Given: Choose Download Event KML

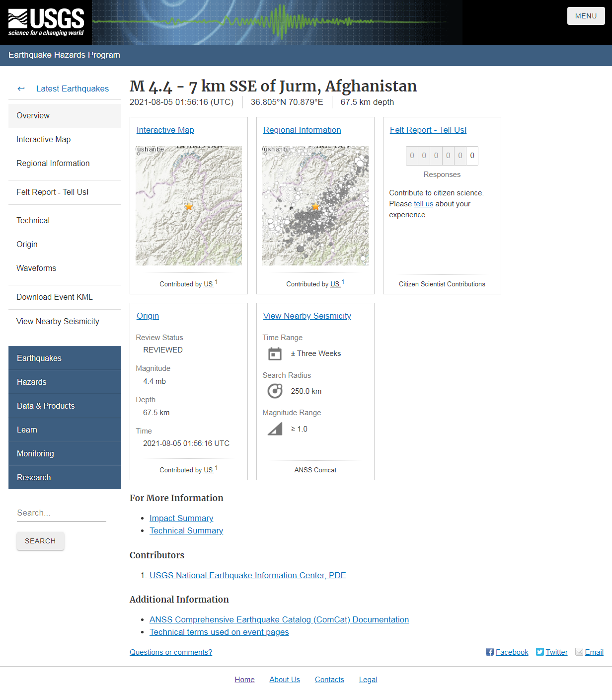Looking at the screenshot, I should click(x=65, y=297).
